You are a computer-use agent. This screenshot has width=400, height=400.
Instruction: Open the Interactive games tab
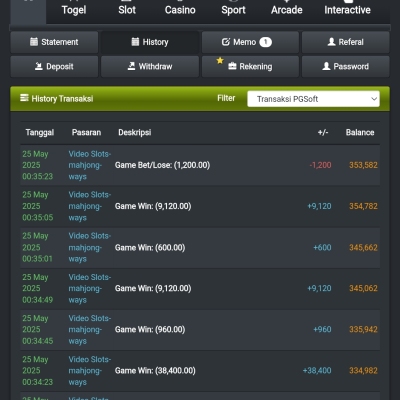pos(347,10)
